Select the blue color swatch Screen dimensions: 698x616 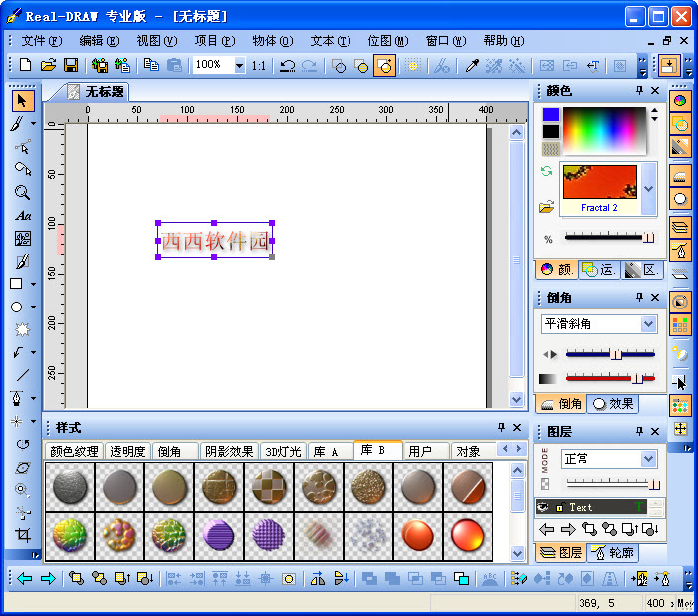pos(550,115)
